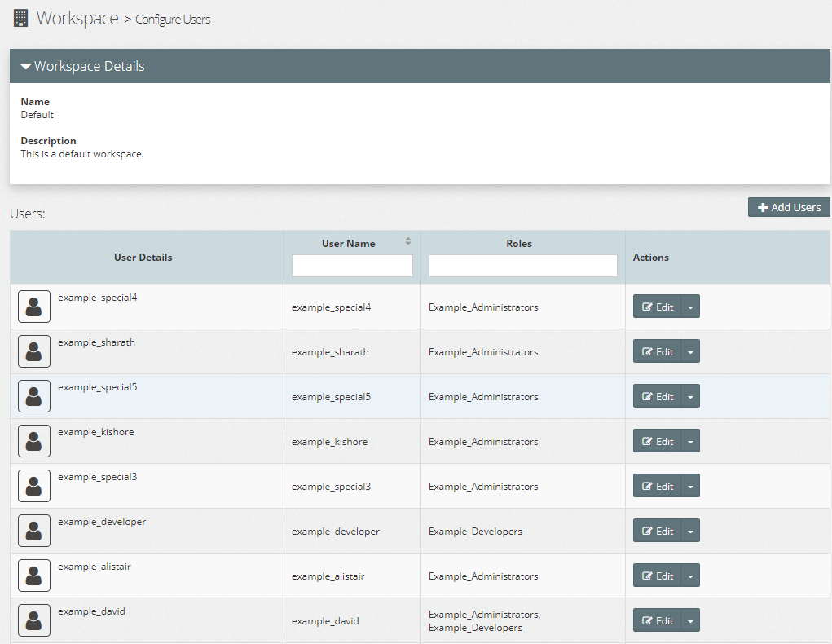The height and width of the screenshot is (644, 832).
Task: Click the Workspace building icon
Action: click(x=21, y=18)
